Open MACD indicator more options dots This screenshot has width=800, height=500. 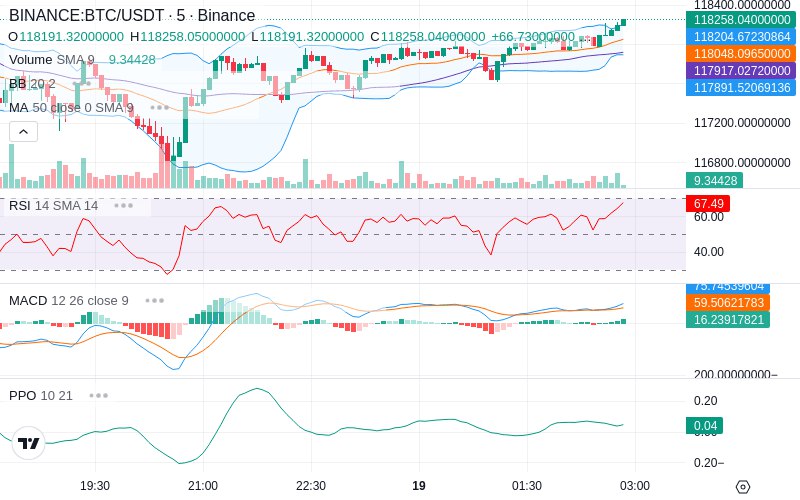pos(155,301)
